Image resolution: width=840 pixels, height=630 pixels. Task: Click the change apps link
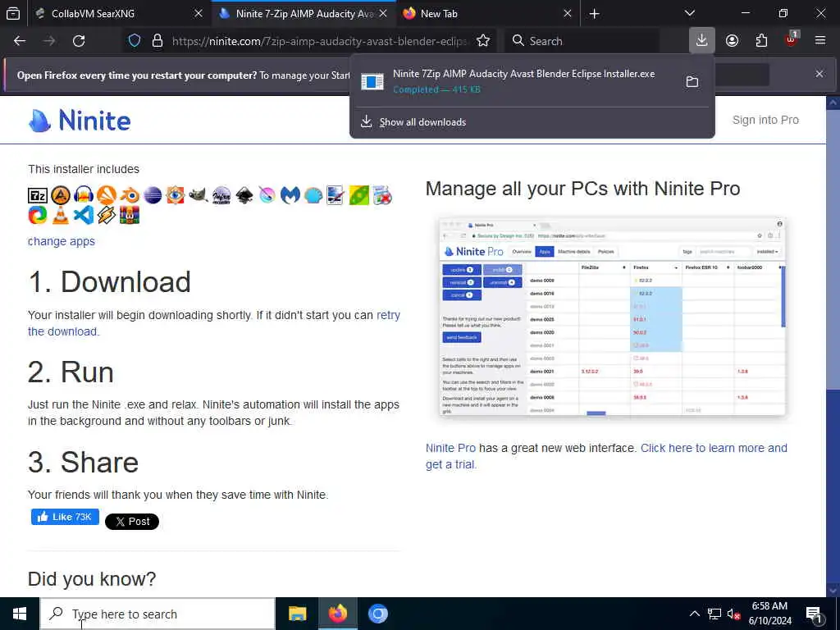click(x=61, y=241)
